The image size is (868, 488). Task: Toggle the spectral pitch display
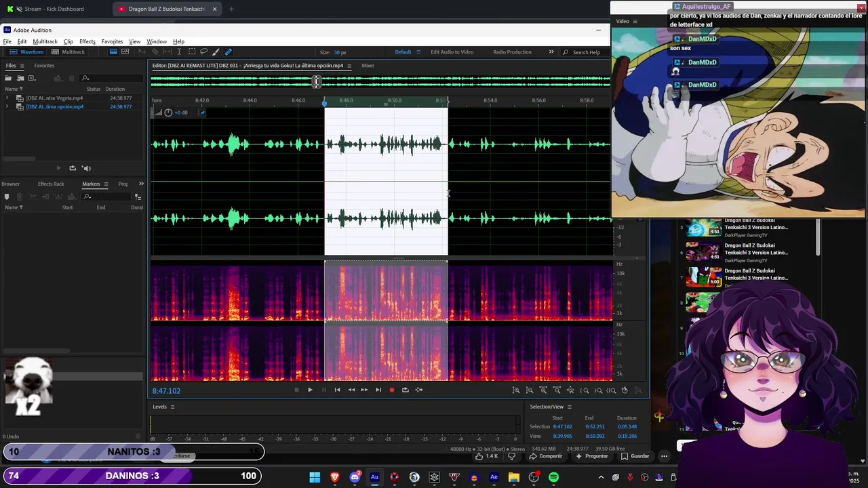125,52
